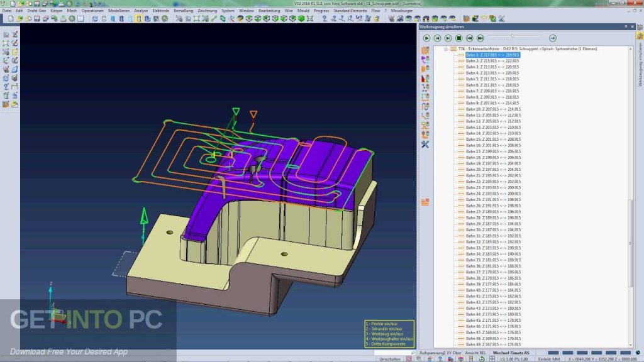Click the Umschalten button in status bar
The image size is (644, 362).
tap(390, 358)
